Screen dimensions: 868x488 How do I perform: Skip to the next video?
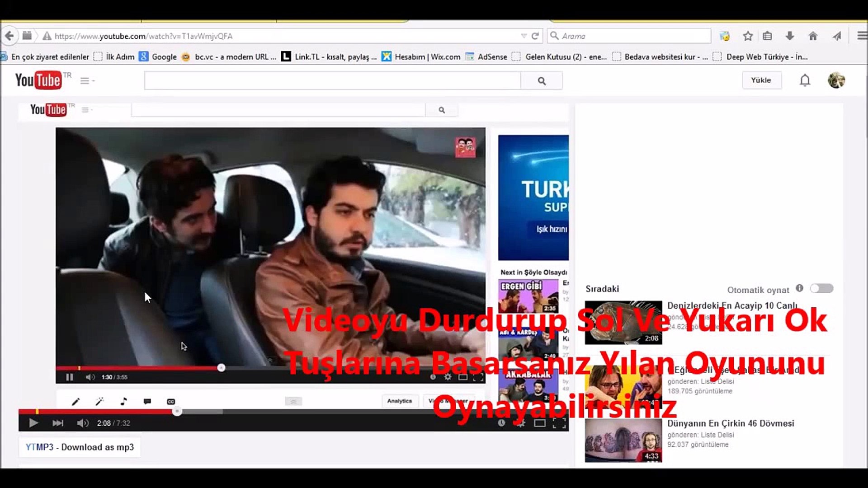(x=58, y=423)
